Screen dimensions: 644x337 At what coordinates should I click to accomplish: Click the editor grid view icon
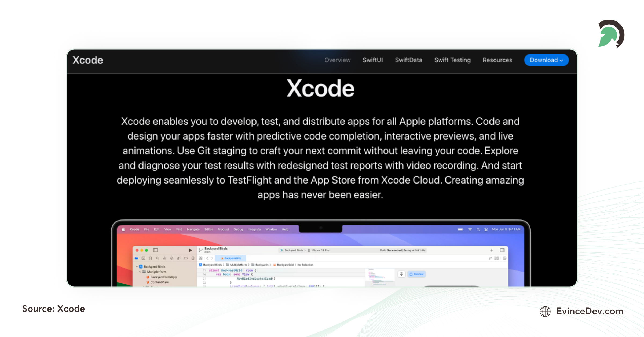click(x=201, y=258)
